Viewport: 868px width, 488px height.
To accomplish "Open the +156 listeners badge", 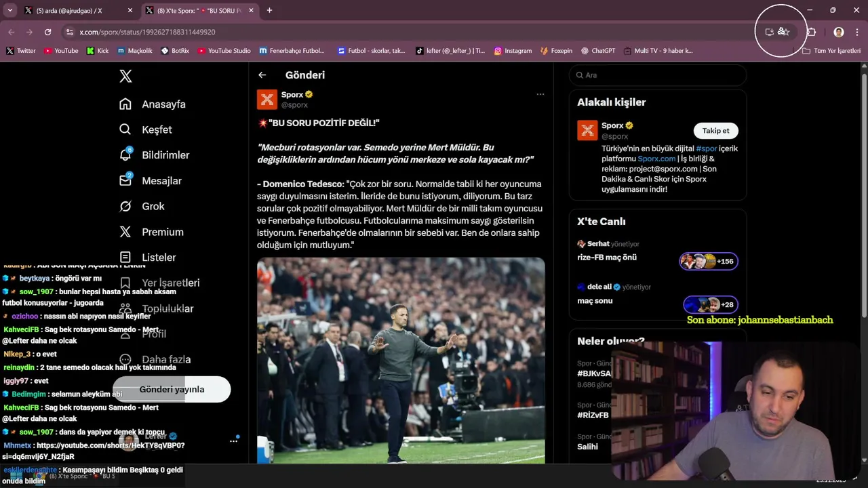I will coord(709,261).
